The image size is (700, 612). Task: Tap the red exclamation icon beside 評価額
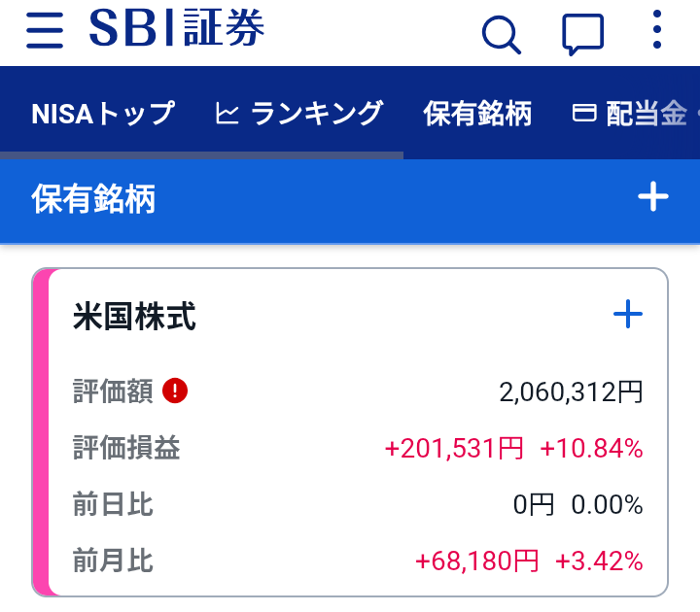tap(175, 391)
